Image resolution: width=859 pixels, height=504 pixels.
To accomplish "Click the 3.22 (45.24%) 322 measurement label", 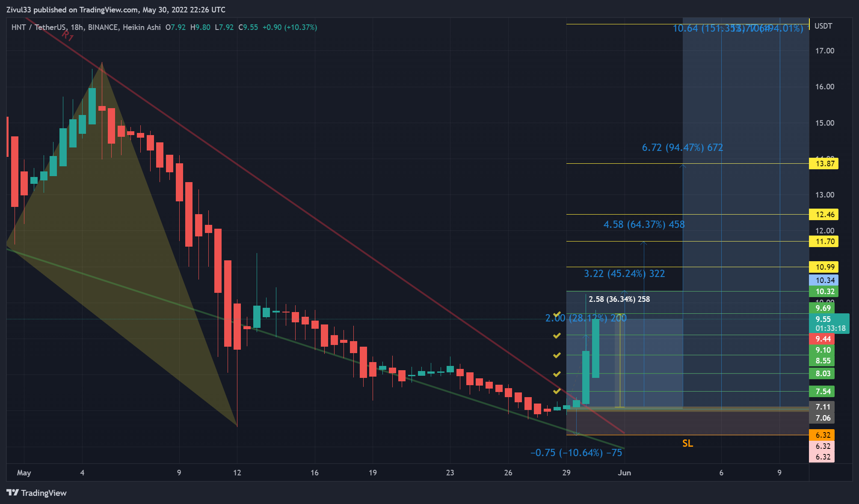I will point(625,274).
